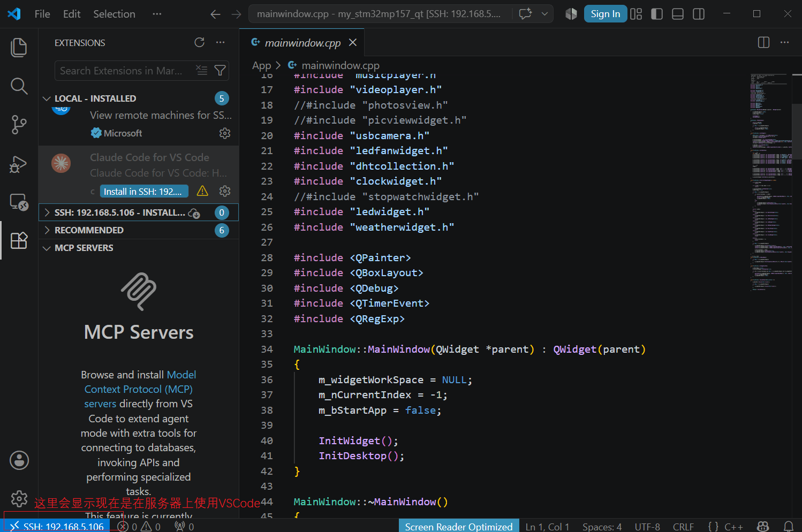The height and width of the screenshot is (532, 802).
Task: Click errors and warnings count in status bar
Action: tap(139, 527)
